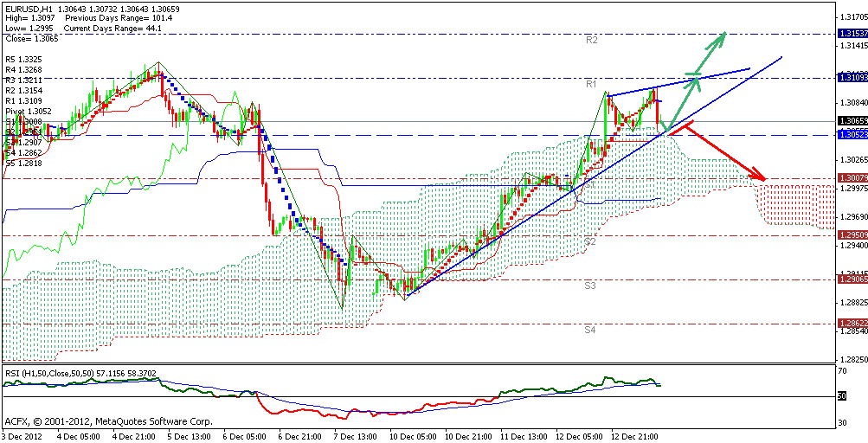868x443 pixels.
Task: Click the "4 Dec 21:00" time axis label
Action: point(133,436)
